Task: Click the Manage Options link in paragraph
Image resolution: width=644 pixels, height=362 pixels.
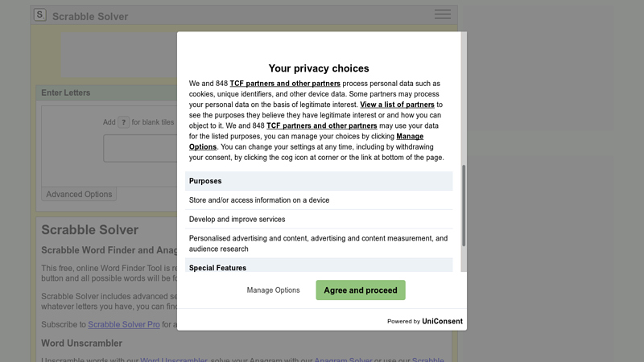Action: tap(306, 142)
